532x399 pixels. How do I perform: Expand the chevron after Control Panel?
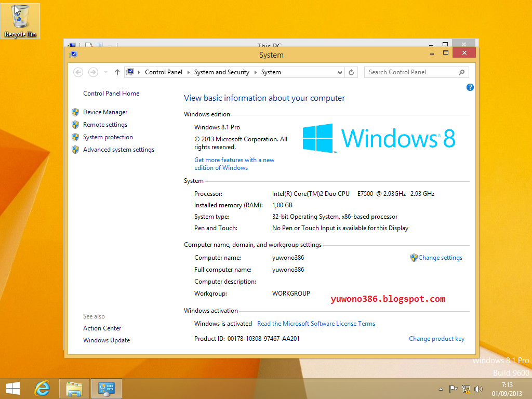pyautogui.click(x=188, y=72)
